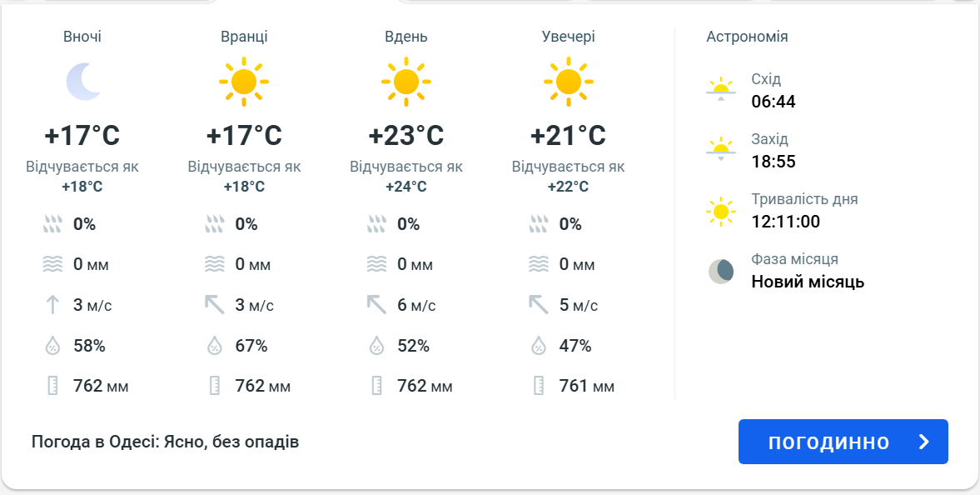Click the sun icon for Вдень forecast

click(x=407, y=79)
